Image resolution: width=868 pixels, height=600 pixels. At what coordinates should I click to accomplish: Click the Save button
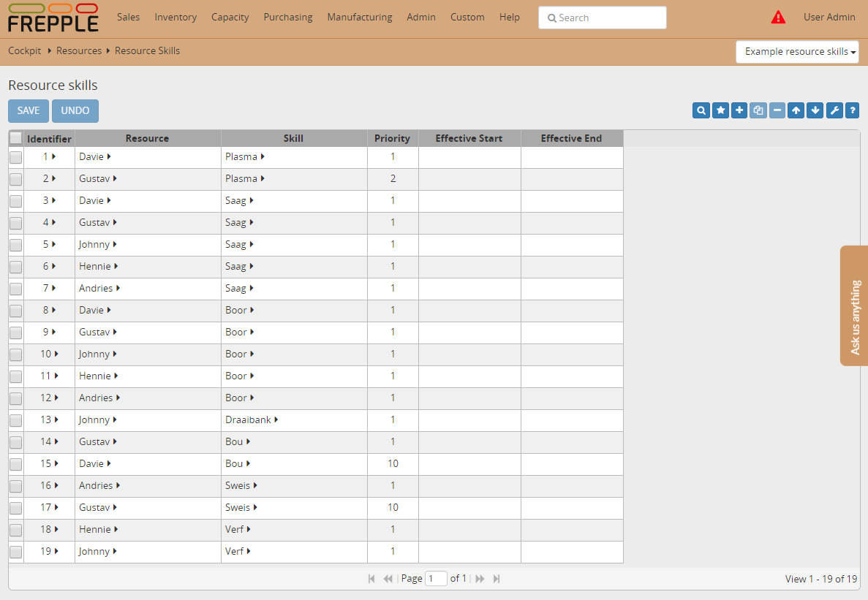(29, 111)
